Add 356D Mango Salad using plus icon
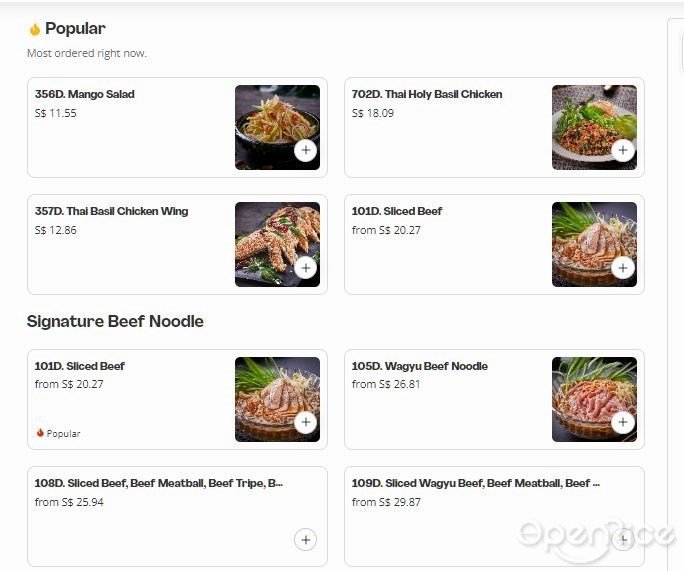This screenshot has height=571, width=684. [x=306, y=150]
